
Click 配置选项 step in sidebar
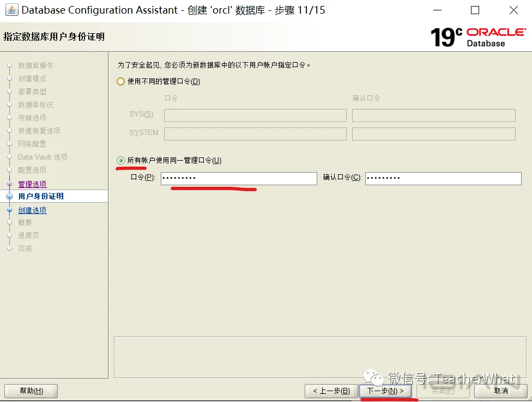[32, 170]
